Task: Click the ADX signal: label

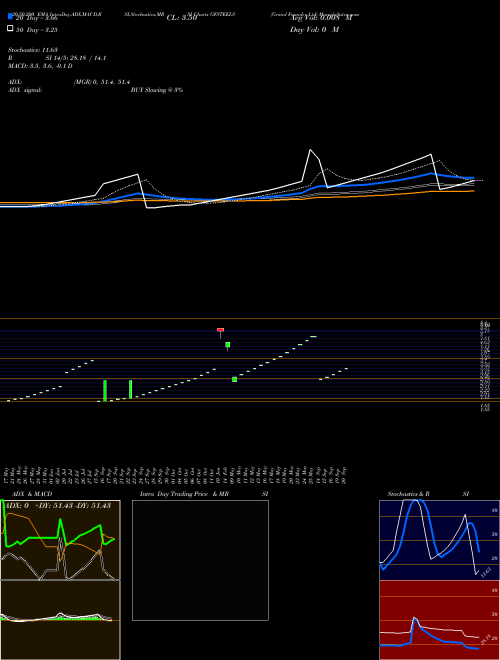Action: pyautogui.click(x=25, y=90)
